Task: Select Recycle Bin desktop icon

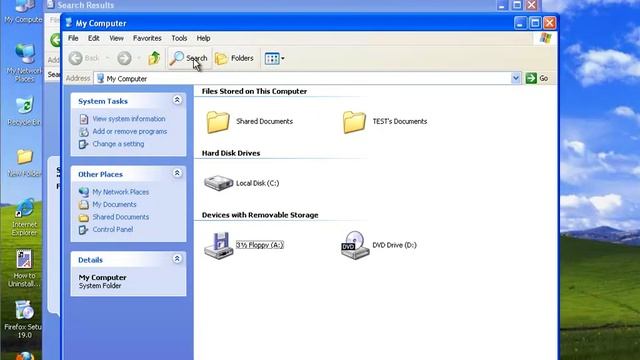Action: click(24, 106)
